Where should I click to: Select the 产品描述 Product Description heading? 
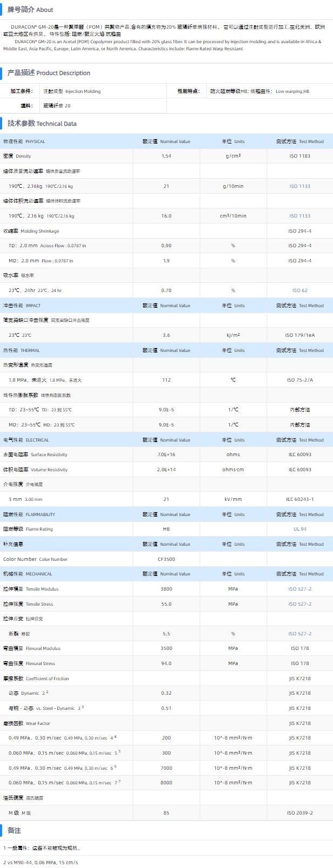pos(49,73)
